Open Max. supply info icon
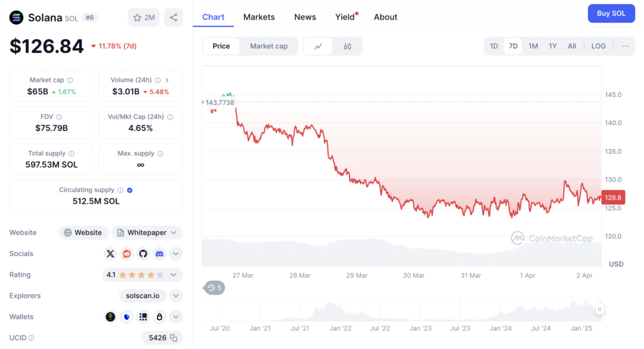644x349 pixels. [x=160, y=153]
